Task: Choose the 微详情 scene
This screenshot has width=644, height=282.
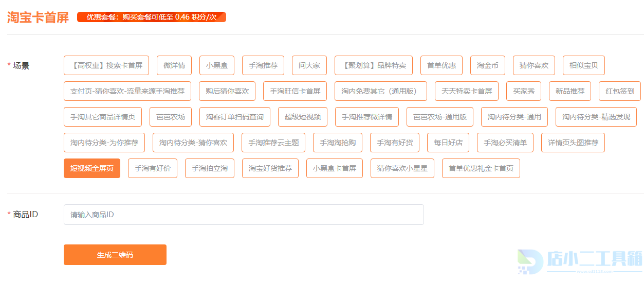Action: (174, 65)
